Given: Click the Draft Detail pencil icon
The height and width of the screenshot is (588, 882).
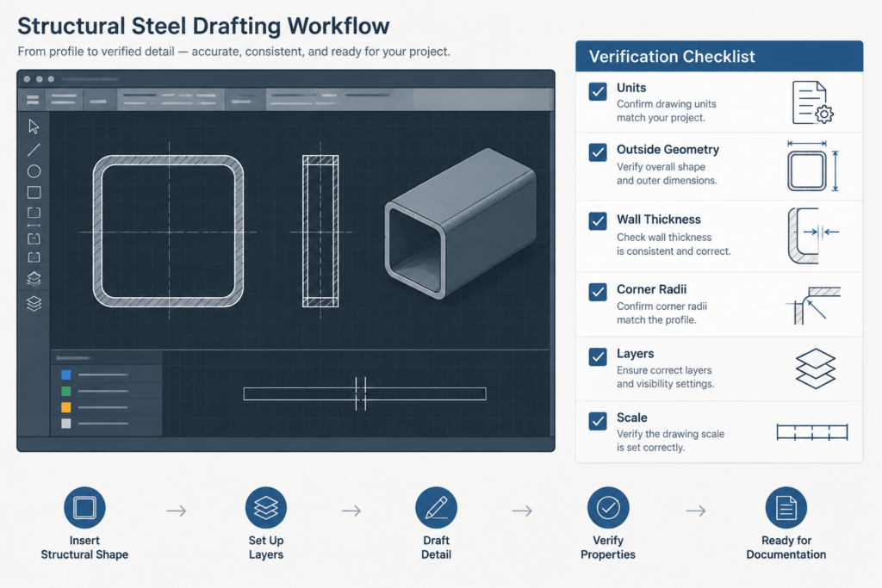Looking at the screenshot, I should click(436, 508).
